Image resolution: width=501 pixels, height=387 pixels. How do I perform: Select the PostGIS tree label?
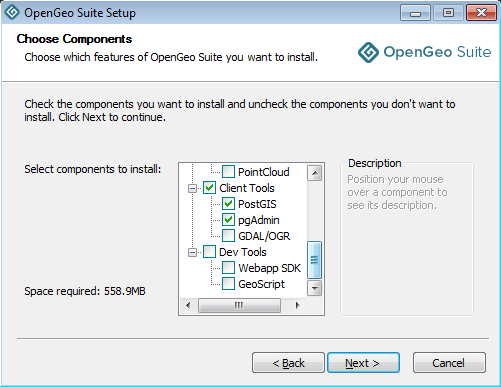(257, 204)
